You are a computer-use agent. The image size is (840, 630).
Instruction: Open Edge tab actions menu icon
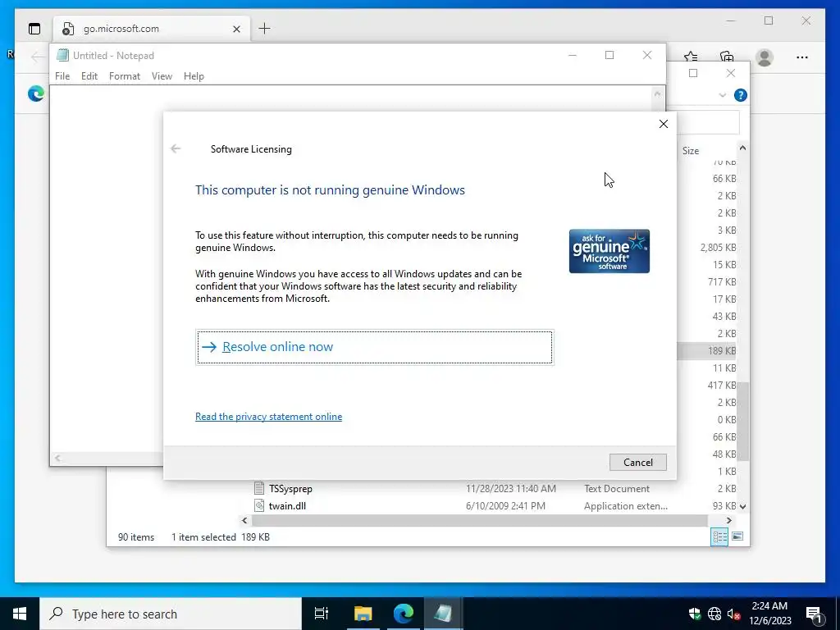[34, 29]
